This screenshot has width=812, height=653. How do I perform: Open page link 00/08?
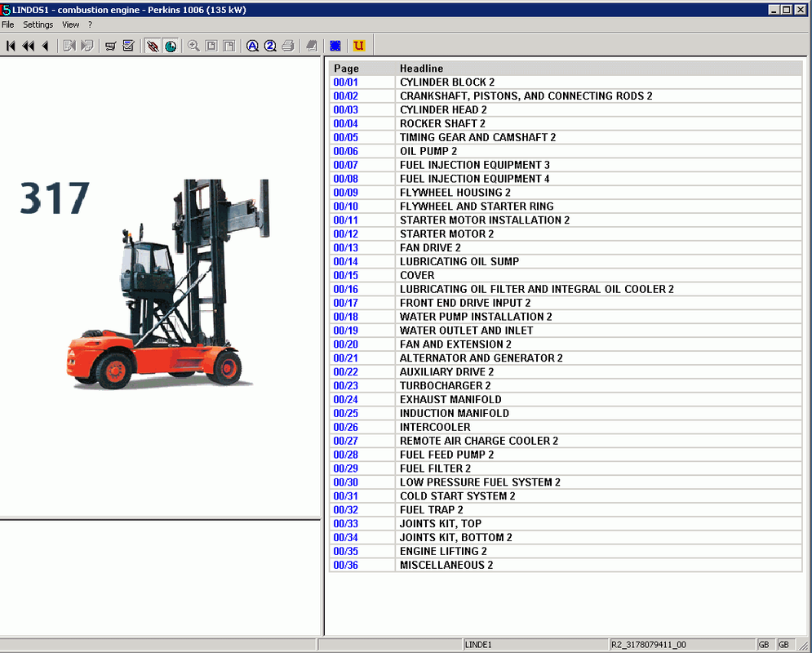point(345,179)
